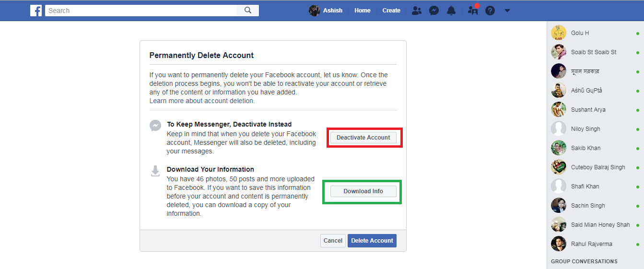Click the download arrow icon in dialog
The width and height of the screenshot is (644, 269).
(155, 171)
